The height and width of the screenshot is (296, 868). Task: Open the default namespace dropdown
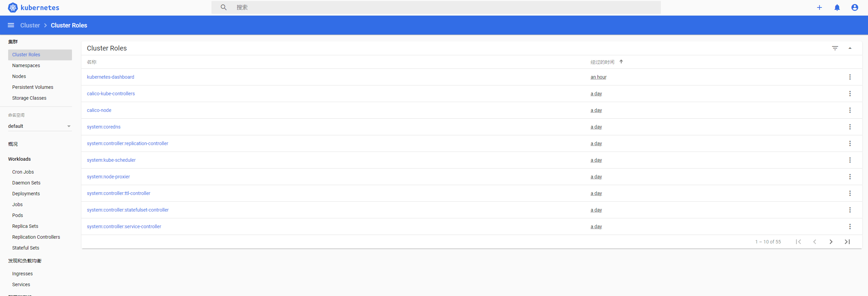click(40, 126)
